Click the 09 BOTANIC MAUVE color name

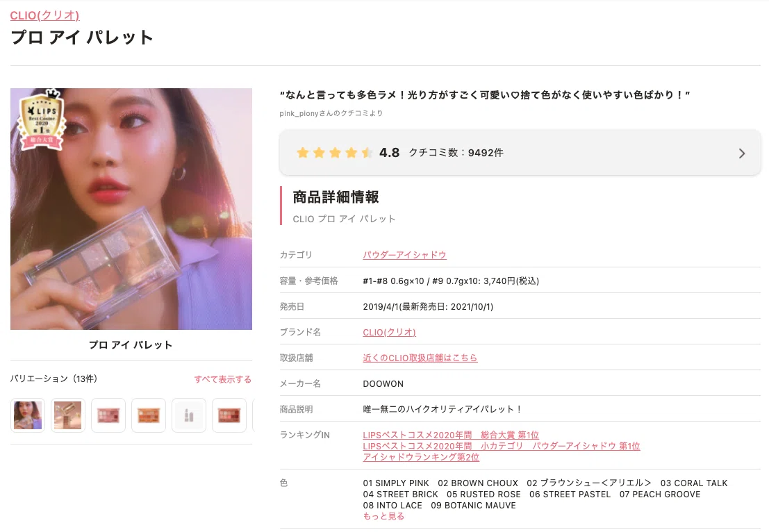(x=473, y=505)
